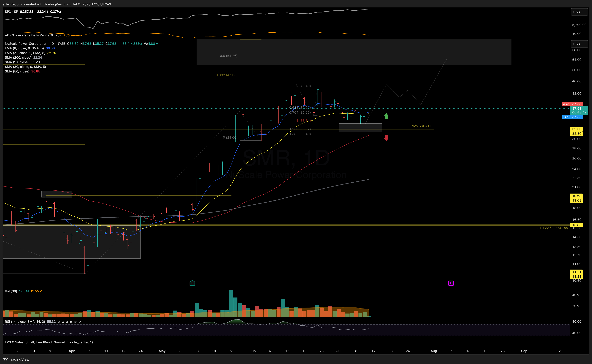Click the May label on time axis
592x364 pixels.
(162, 351)
